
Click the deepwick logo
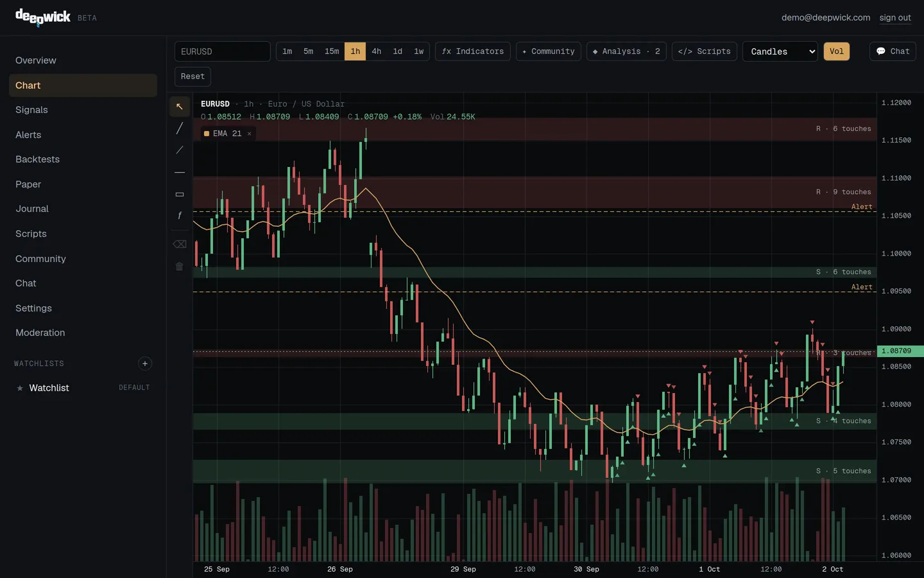pyautogui.click(x=43, y=17)
